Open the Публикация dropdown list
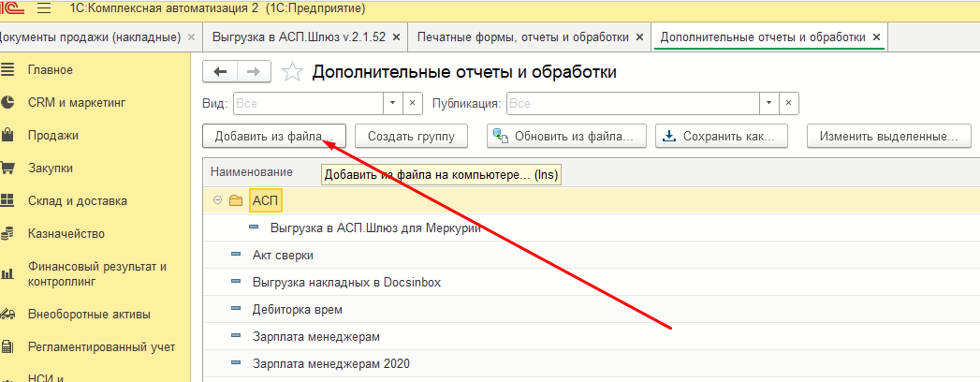The width and height of the screenshot is (980, 382). tap(768, 103)
